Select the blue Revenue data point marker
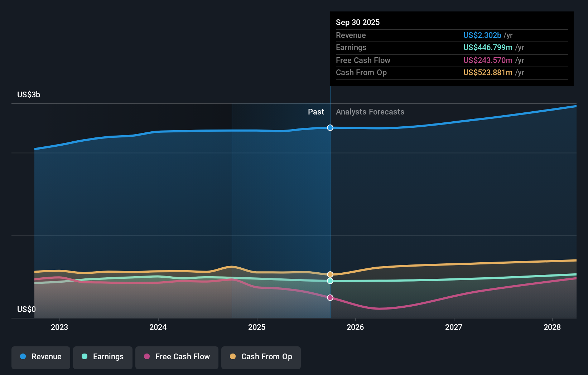The image size is (588, 375). (330, 127)
